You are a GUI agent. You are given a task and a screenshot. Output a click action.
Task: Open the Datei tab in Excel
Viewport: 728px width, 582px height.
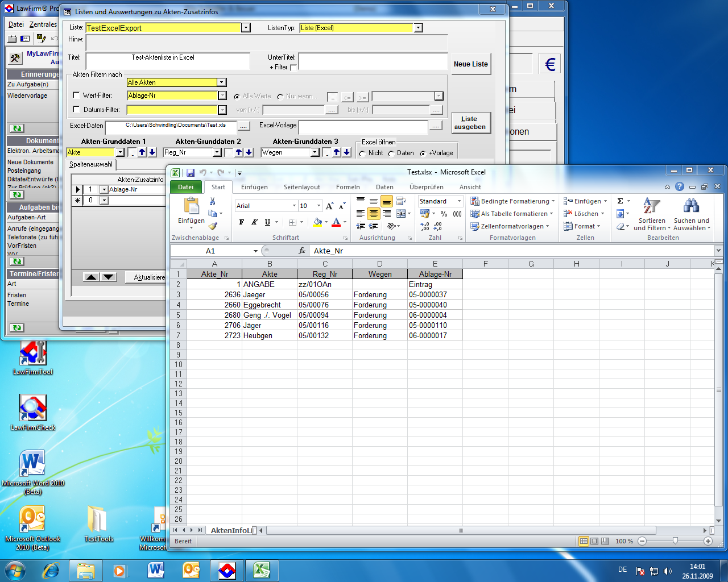(186, 187)
